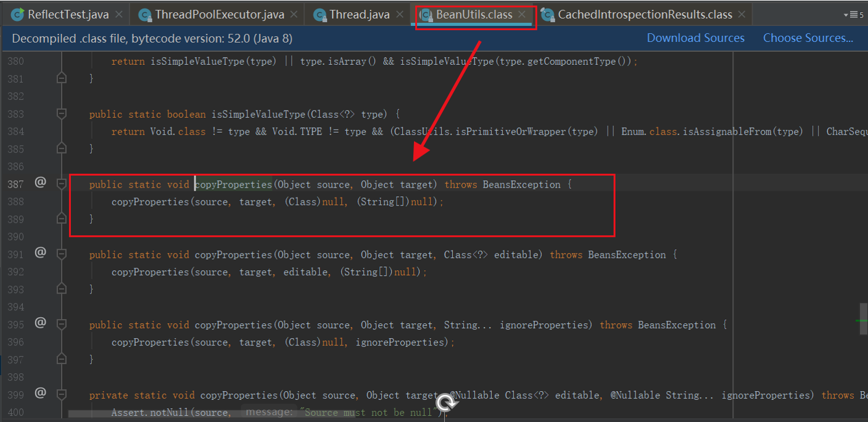Click the Choose Sources... link
Image resolution: width=868 pixels, height=422 pixels.
pyautogui.click(x=808, y=38)
